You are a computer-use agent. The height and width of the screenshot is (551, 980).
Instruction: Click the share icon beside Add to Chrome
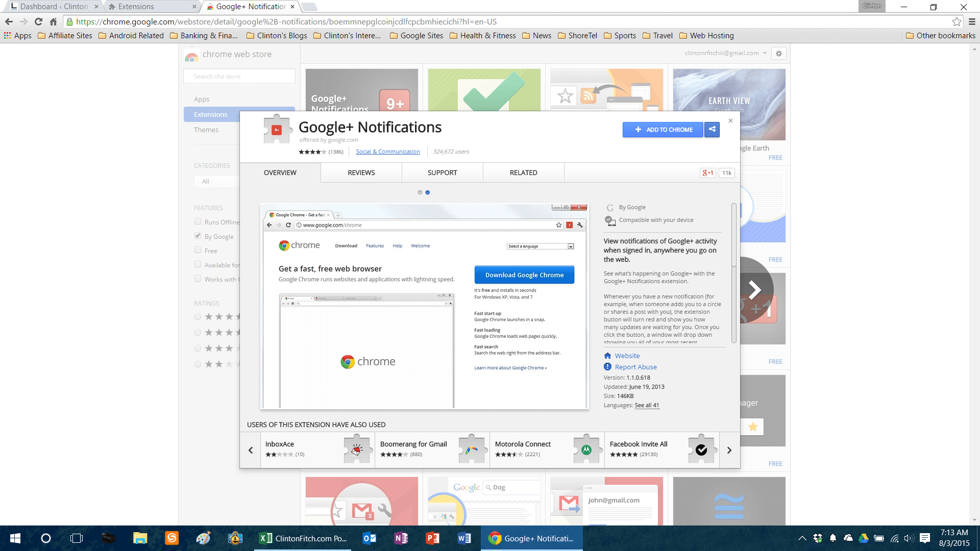(x=712, y=129)
